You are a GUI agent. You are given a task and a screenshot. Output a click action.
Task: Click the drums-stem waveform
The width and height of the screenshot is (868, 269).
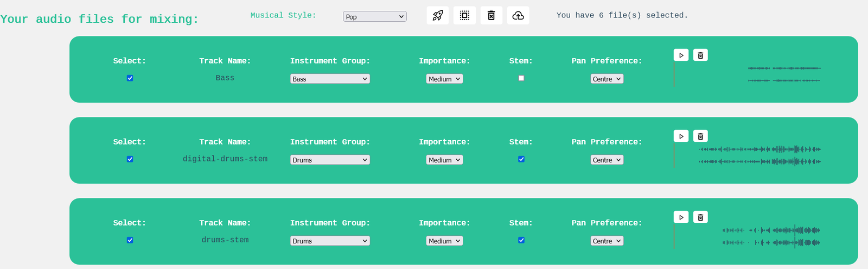coord(748,236)
